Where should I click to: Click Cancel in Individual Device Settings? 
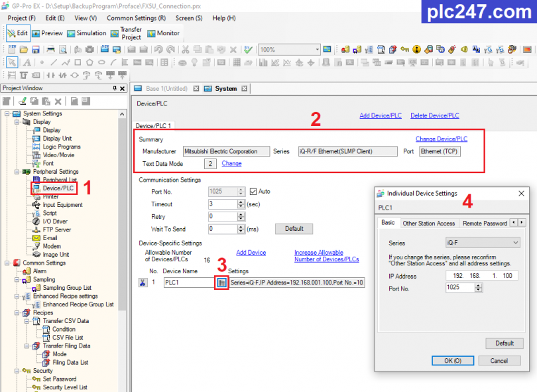[x=499, y=360]
